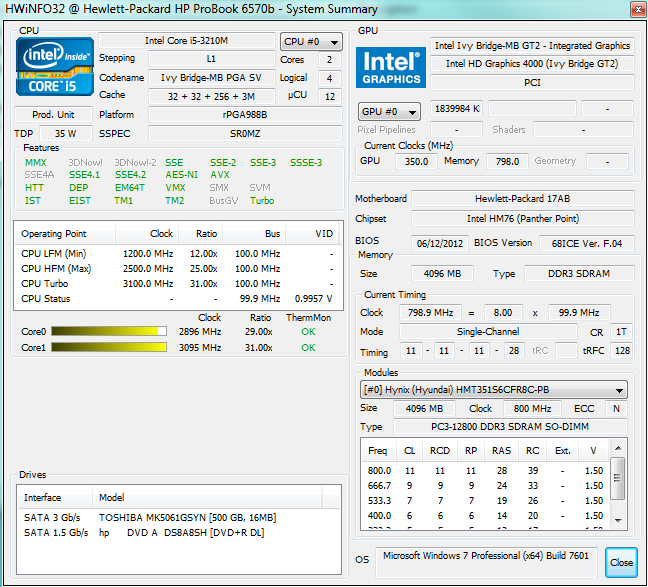Click the Intel Core i5 logo
The image size is (648, 587).
point(55,67)
